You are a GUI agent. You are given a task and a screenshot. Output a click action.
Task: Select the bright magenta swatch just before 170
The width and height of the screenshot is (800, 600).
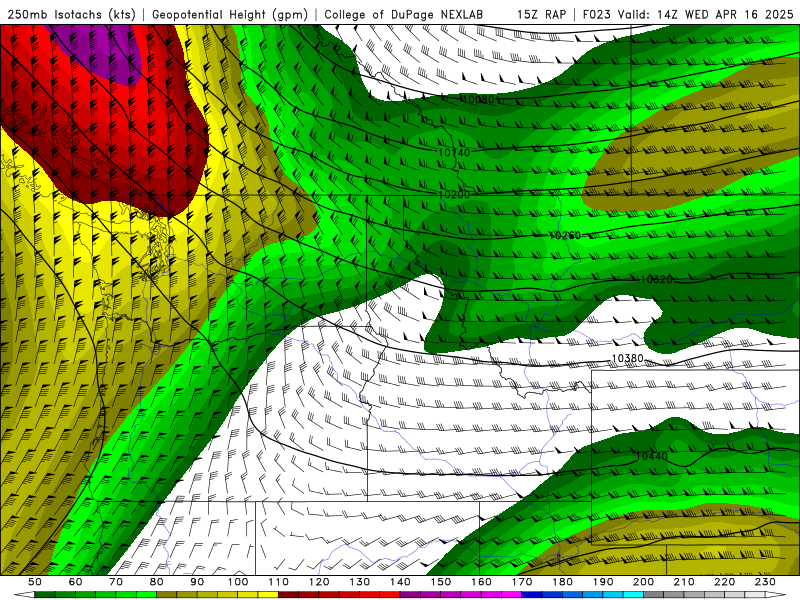tap(511, 594)
